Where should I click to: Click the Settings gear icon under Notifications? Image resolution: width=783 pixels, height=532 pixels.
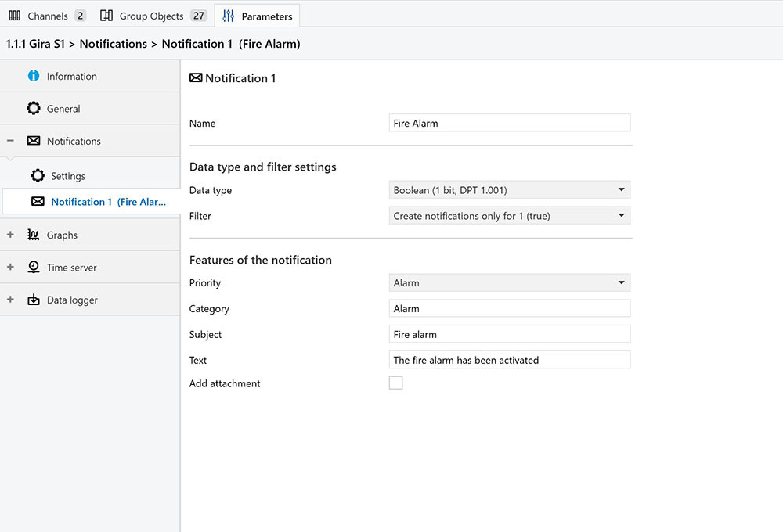point(38,176)
